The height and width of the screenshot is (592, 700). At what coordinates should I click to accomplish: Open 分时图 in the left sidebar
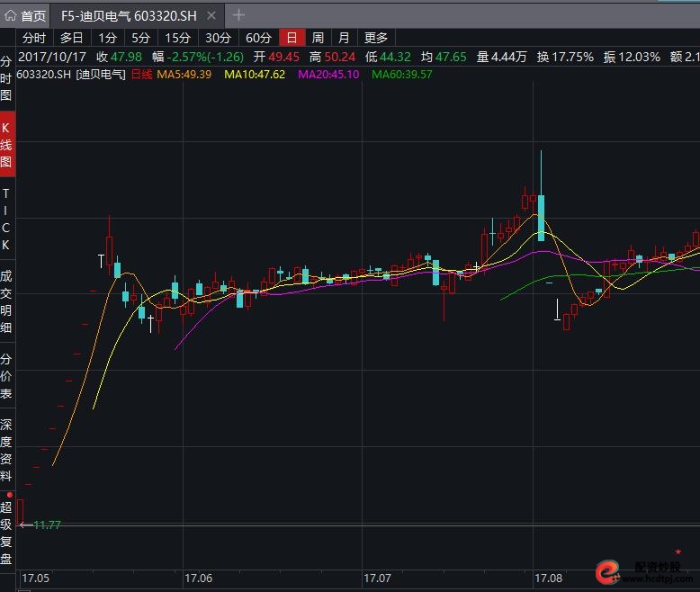(6, 78)
